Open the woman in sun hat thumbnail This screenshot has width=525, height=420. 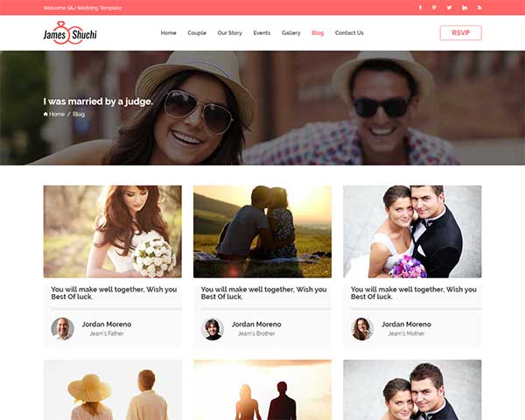113,390
